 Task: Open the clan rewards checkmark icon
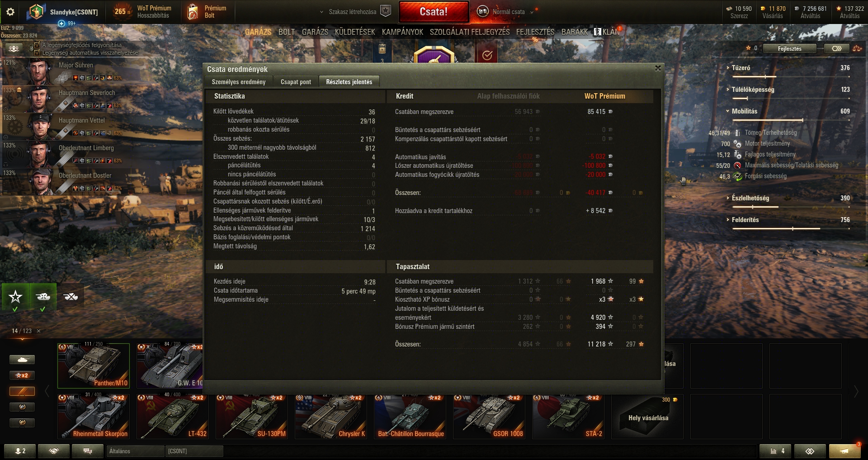point(487,55)
